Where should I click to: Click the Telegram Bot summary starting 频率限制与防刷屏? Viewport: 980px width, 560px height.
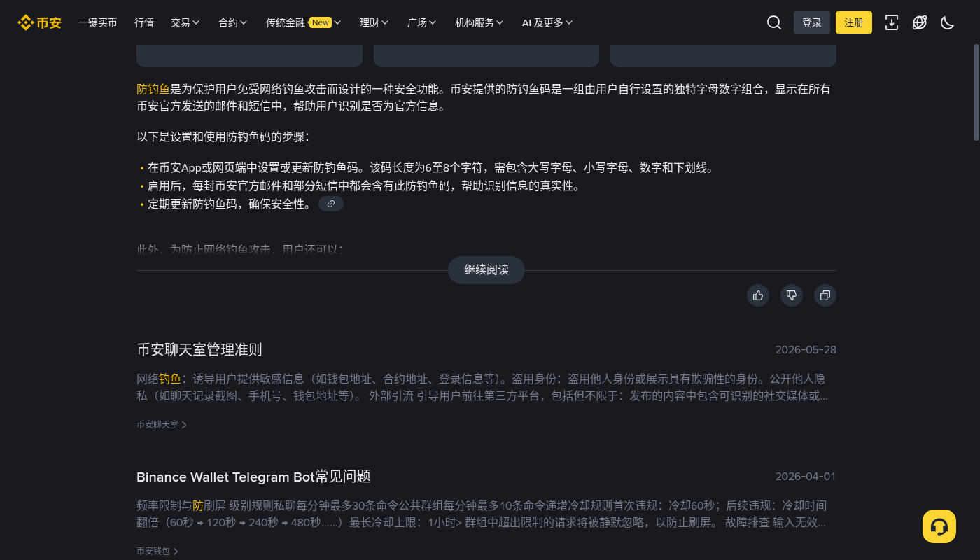tap(482, 514)
